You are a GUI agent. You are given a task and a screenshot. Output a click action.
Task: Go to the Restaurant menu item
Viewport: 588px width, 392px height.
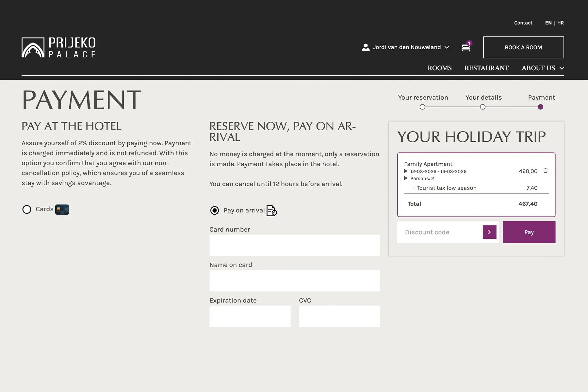pos(486,68)
